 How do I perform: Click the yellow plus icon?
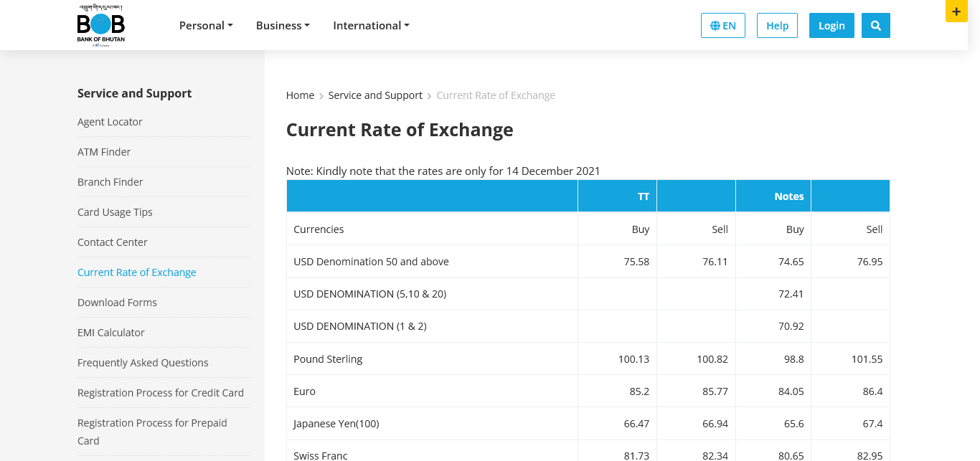(x=956, y=11)
